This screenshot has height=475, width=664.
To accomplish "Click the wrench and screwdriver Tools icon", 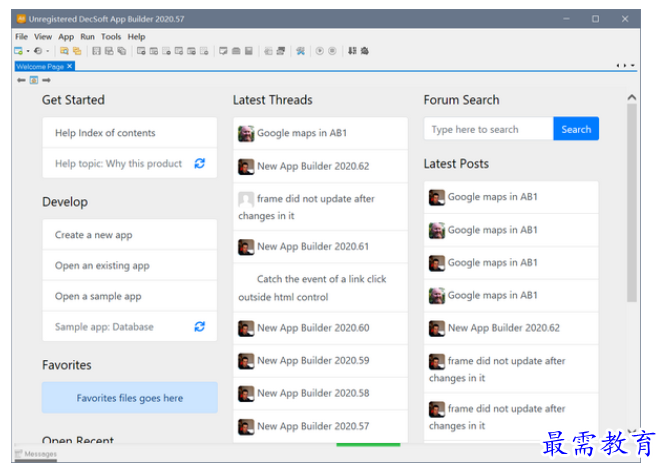I will 300,51.
